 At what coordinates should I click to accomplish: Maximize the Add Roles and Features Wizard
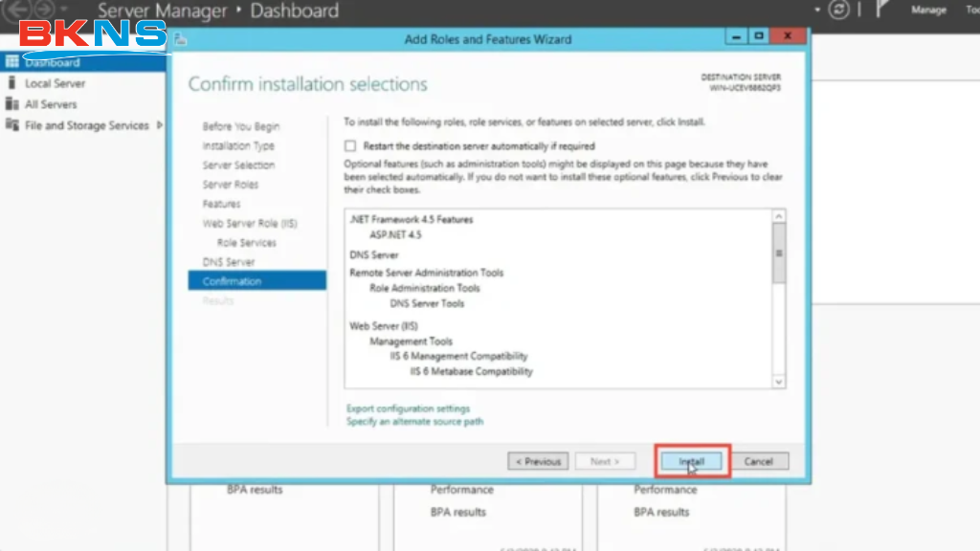click(759, 36)
